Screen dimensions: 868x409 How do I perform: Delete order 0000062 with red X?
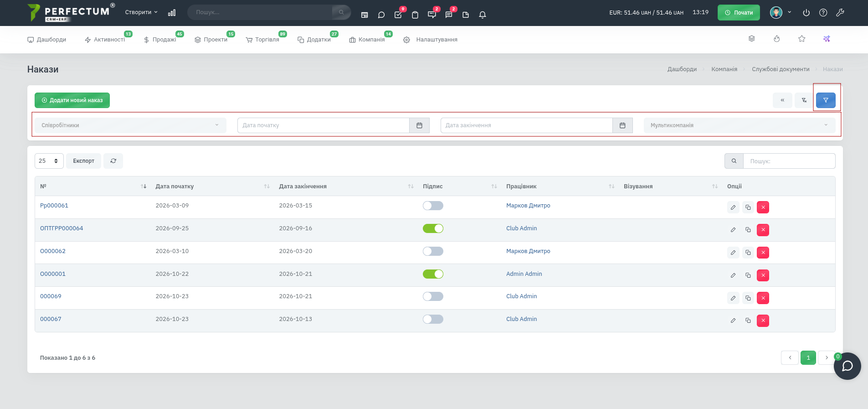[763, 253]
